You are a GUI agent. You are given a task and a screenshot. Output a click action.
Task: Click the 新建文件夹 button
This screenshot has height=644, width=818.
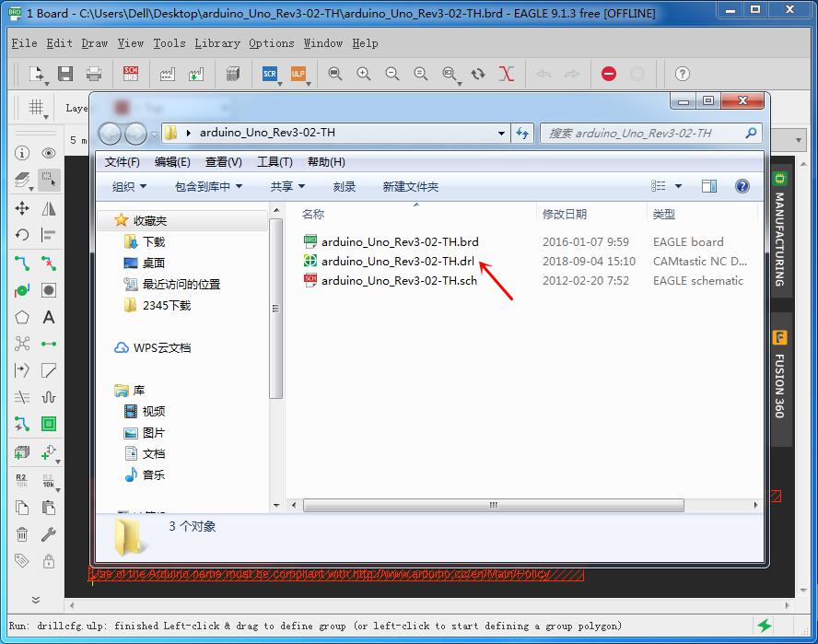coord(411,186)
